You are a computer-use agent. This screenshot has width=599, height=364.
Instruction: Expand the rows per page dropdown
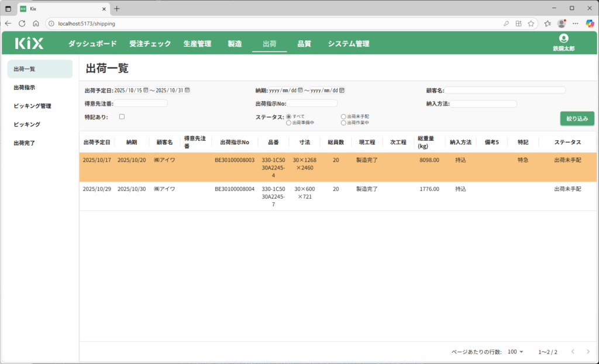(516, 352)
